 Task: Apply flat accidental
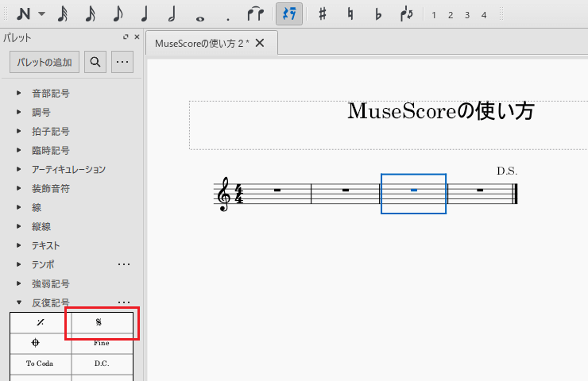tap(378, 14)
